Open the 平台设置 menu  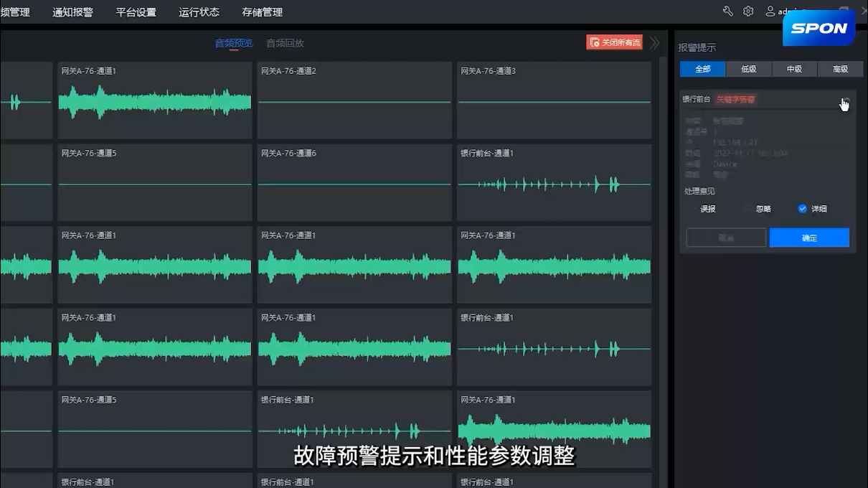[136, 12]
